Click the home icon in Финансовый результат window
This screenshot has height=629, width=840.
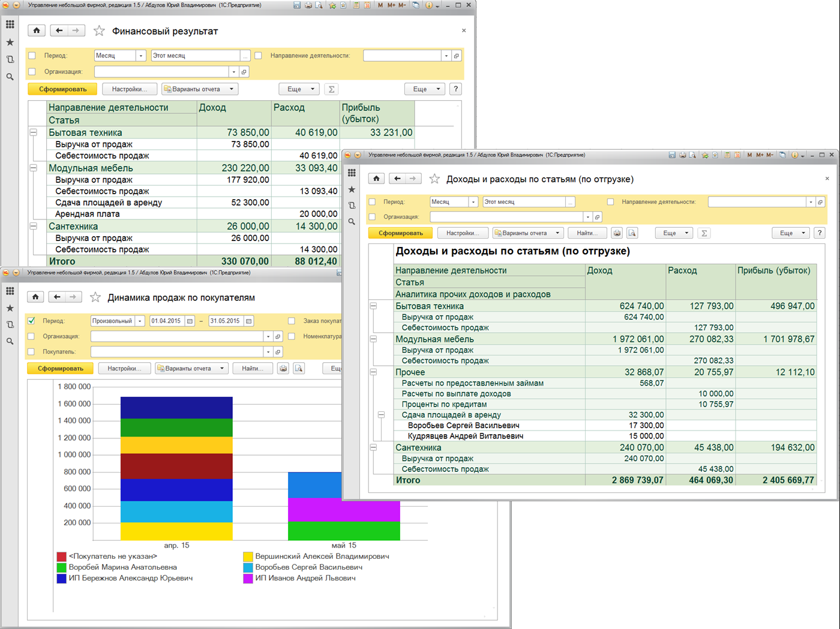tap(37, 31)
